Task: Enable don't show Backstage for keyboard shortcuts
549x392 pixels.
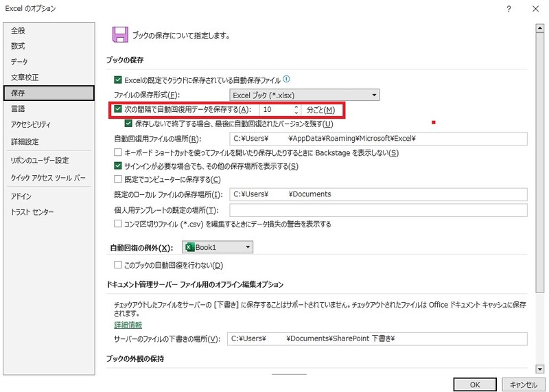Action: coord(118,152)
